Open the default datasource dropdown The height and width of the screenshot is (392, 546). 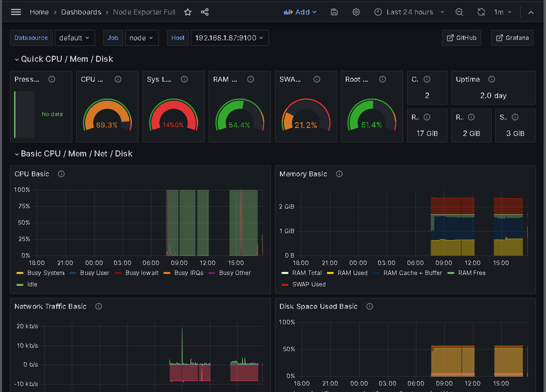[x=75, y=38]
